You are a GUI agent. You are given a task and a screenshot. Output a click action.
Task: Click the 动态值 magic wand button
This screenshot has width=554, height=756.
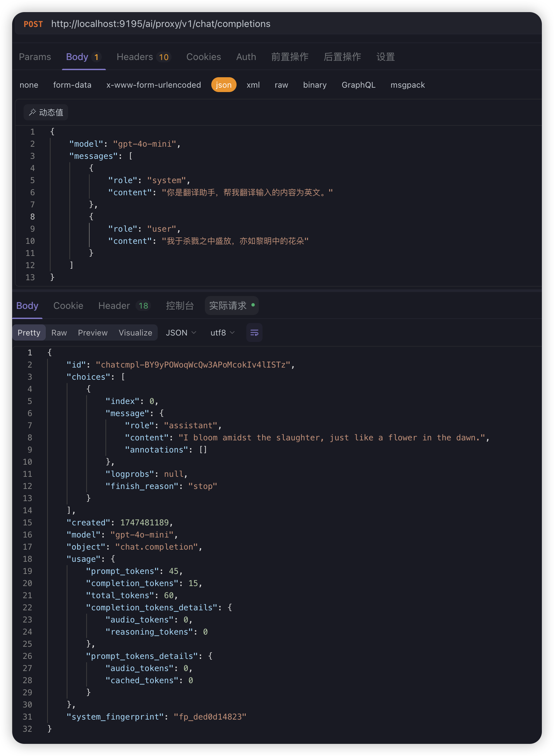[46, 112]
